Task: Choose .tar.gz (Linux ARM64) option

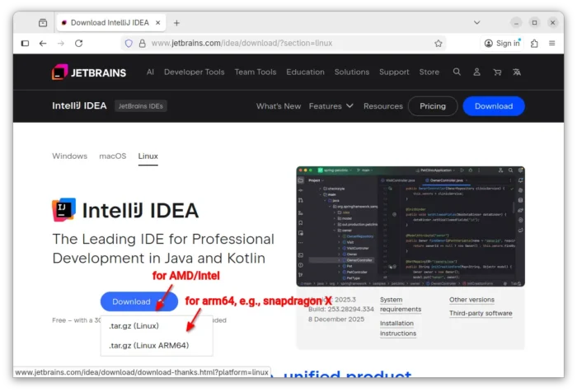Action: click(148, 345)
